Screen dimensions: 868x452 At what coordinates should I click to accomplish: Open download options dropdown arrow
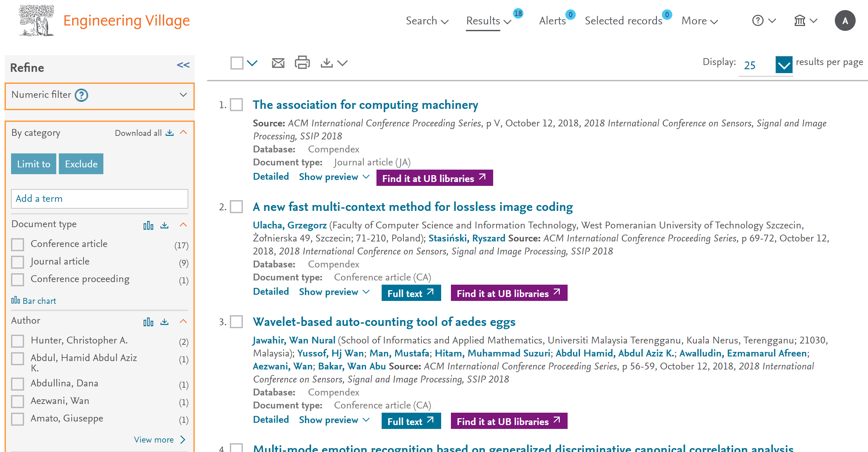pos(342,63)
